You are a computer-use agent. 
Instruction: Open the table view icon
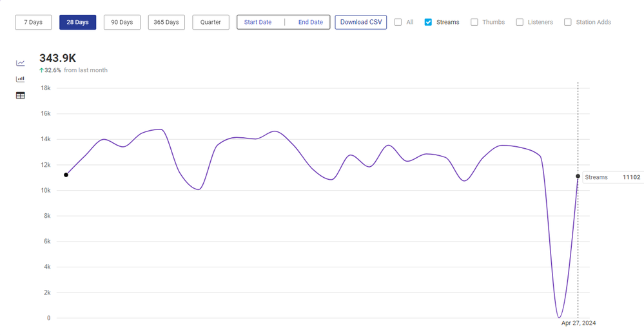pyautogui.click(x=21, y=95)
